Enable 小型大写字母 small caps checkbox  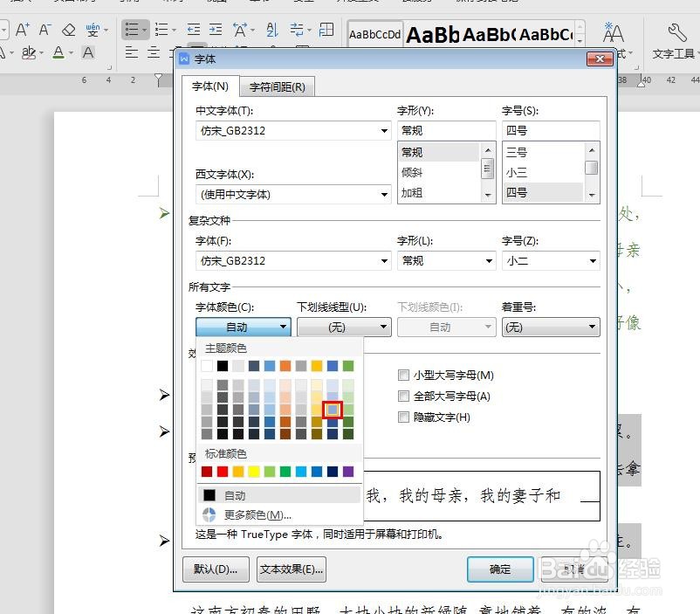tap(404, 374)
